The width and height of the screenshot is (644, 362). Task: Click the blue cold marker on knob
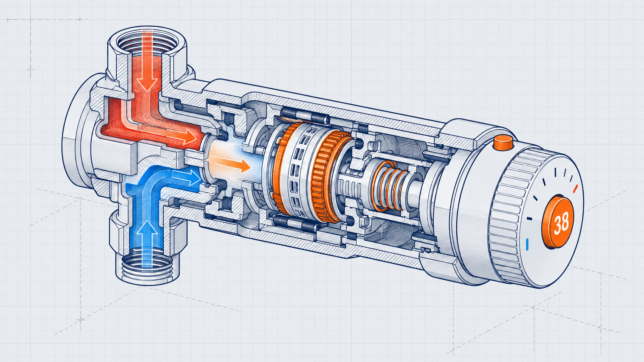pyautogui.click(x=527, y=243)
